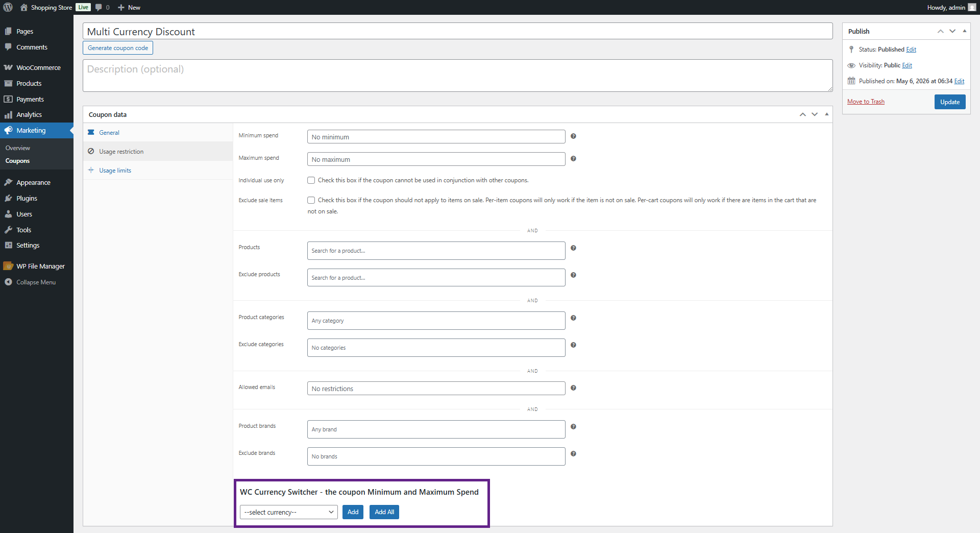Click the Comments sidebar icon
Screen dimensions: 980x533
tap(8, 47)
